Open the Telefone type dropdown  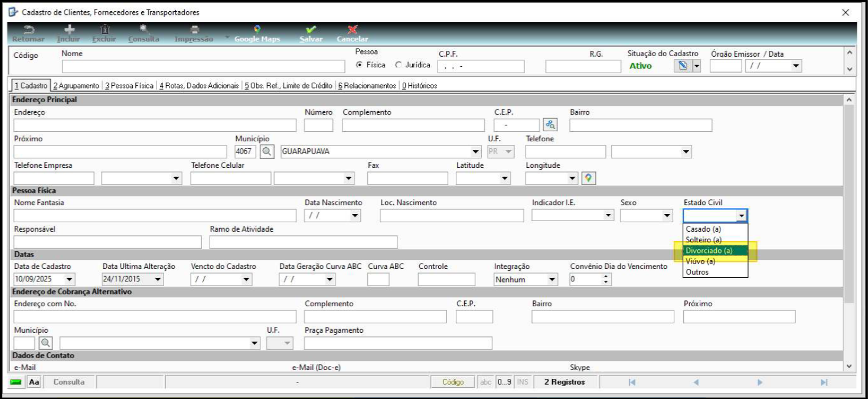point(686,152)
